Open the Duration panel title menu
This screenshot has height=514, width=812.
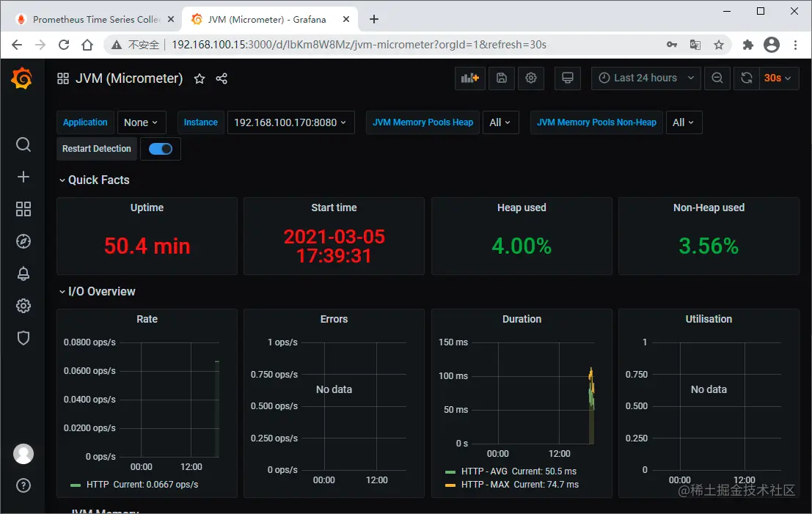pyautogui.click(x=522, y=320)
